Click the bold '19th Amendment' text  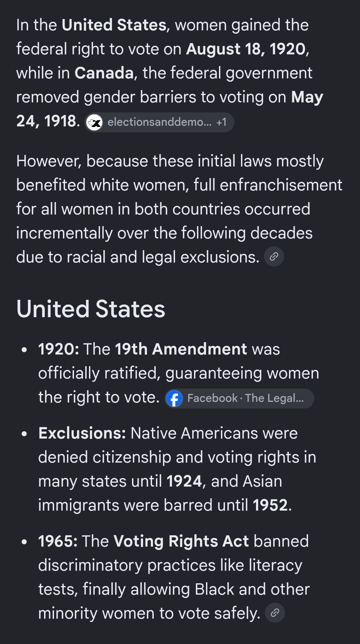tap(181, 349)
